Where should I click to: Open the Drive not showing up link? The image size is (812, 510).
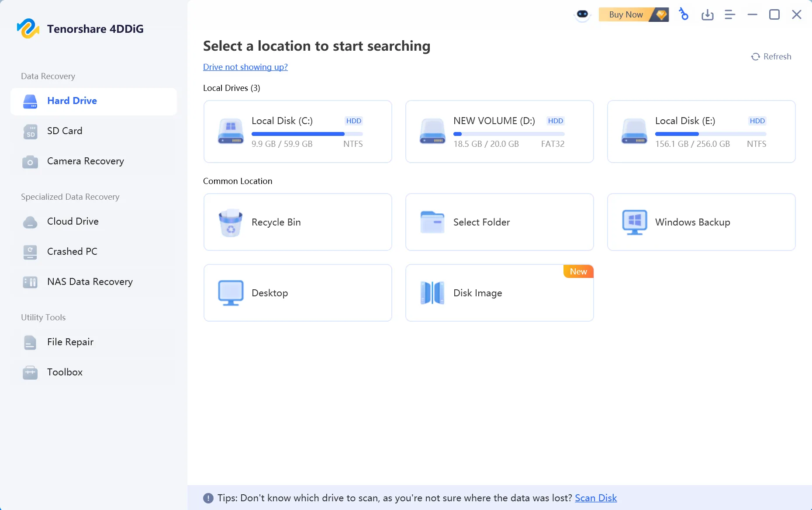tap(245, 67)
